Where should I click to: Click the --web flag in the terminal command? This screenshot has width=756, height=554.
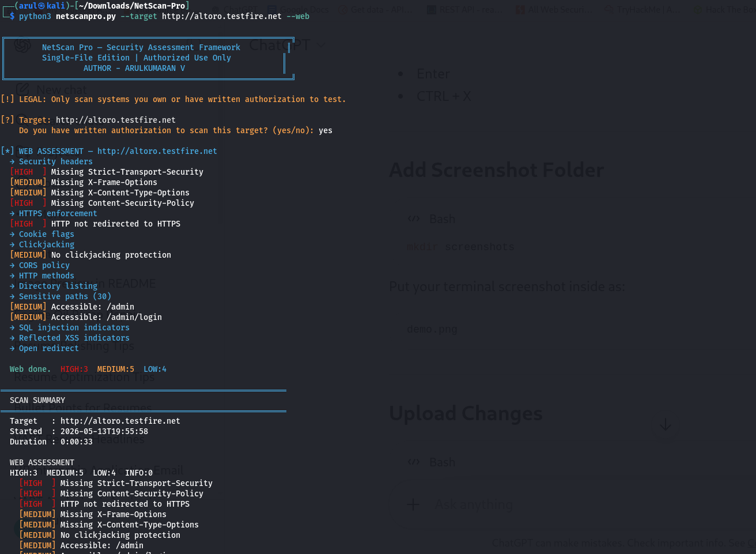(298, 16)
